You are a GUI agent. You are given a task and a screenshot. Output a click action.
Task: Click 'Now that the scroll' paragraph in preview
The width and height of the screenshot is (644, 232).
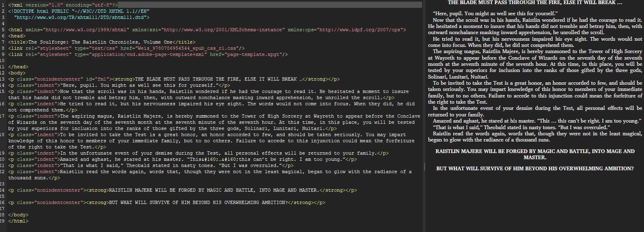(x=535, y=26)
